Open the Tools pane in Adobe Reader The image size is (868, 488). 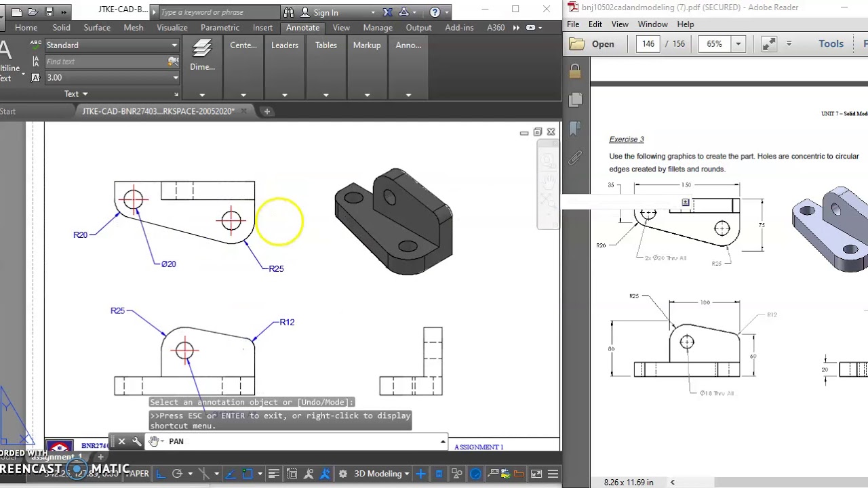pyautogui.click(x=831, y=44)
